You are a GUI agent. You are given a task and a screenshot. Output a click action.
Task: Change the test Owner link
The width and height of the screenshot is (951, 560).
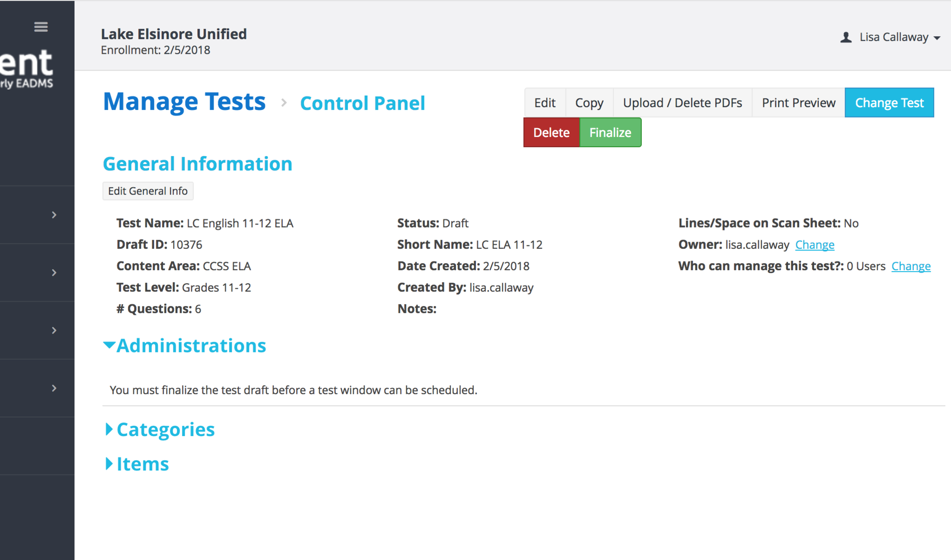coord(814,245)
